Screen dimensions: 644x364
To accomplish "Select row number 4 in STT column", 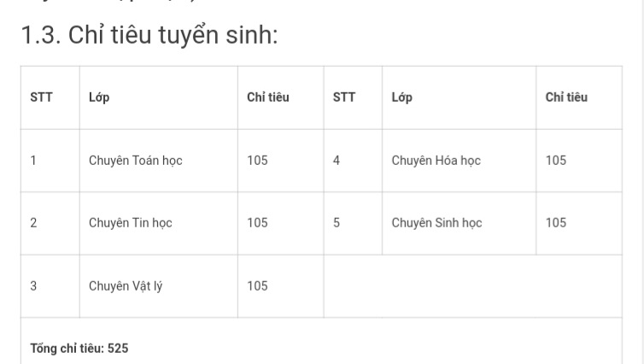I will (337, 161).
